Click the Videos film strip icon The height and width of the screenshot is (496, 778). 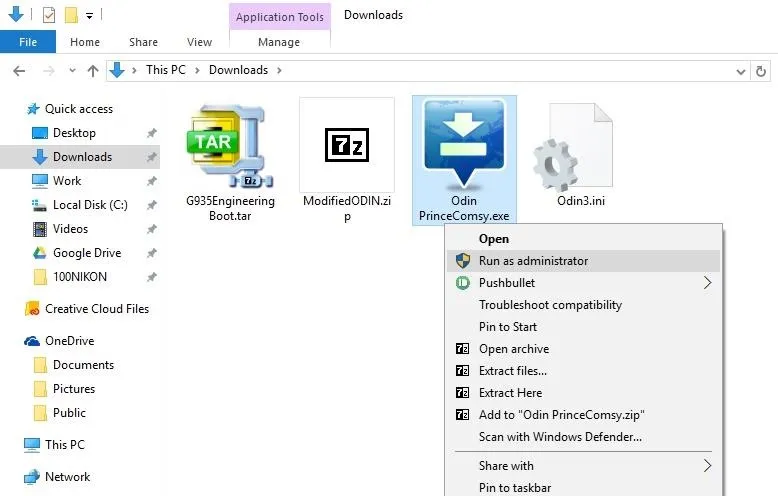[40, 229]
